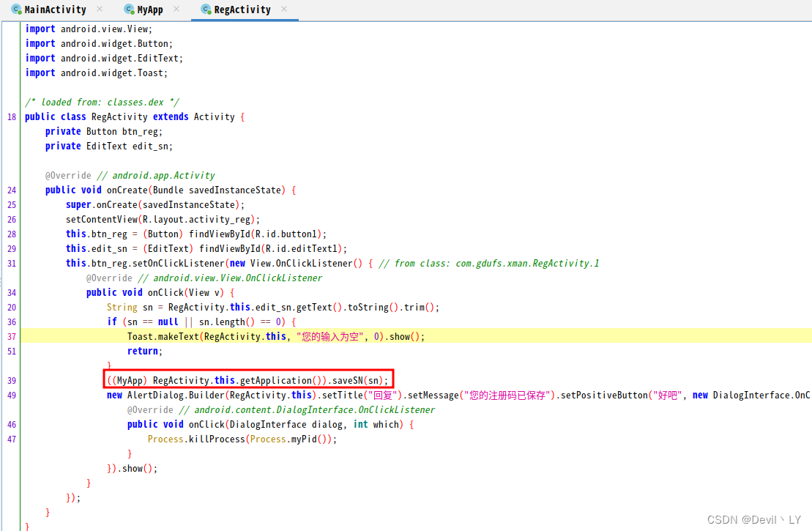Select gutter line number 49
This screenshot has width=812, height=531.
[x=12, y=396]
